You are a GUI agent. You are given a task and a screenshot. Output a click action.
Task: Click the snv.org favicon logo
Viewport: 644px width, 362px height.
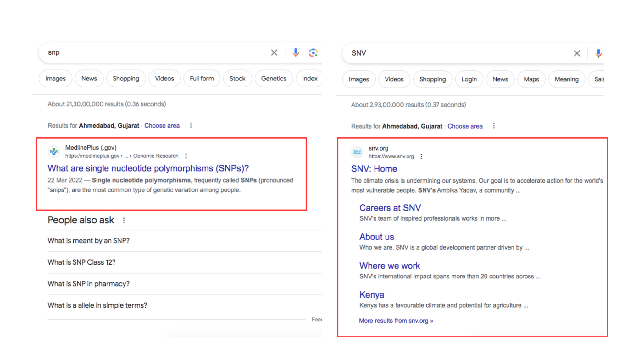coord(357,152)
